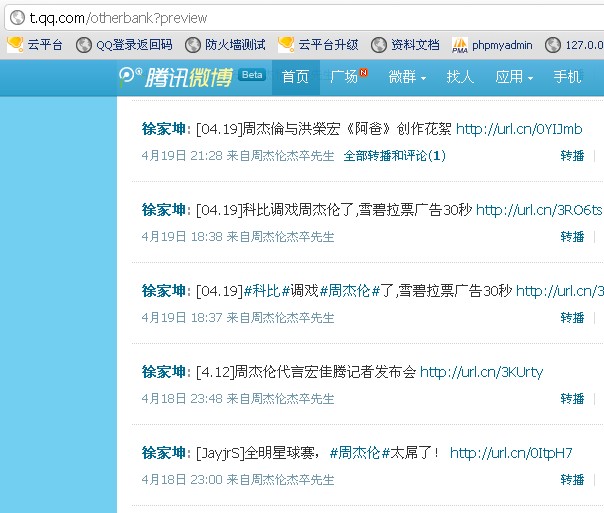604x513 pixels.
Task: Open timestamp 4月18日 23:48
Action: point(182,399)
